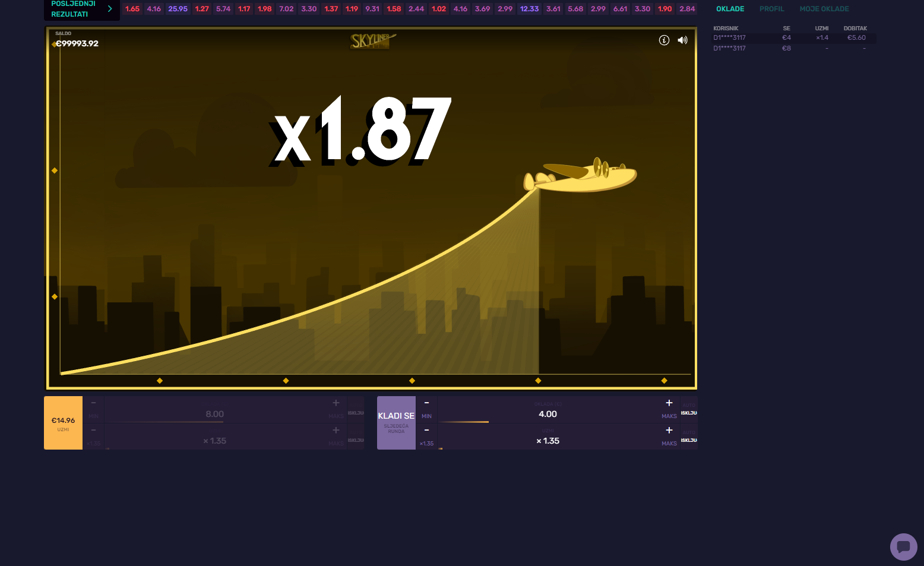Increase right panel cashout multiplier with plus

(x=669, y=431)
